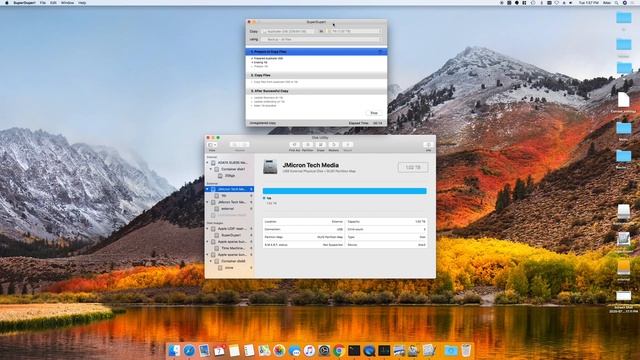Launch Safari from the Dock
Viewport: 640px width, 360px height.
189,350
